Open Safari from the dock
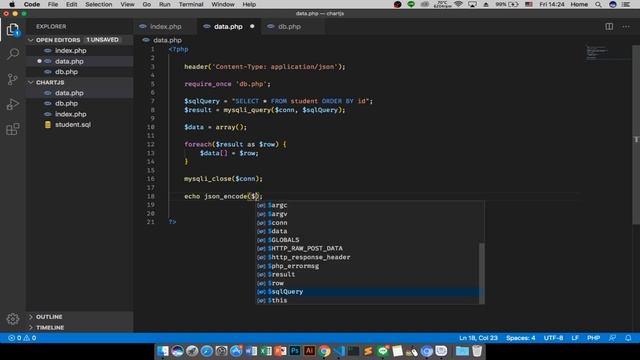 [207, 351]
